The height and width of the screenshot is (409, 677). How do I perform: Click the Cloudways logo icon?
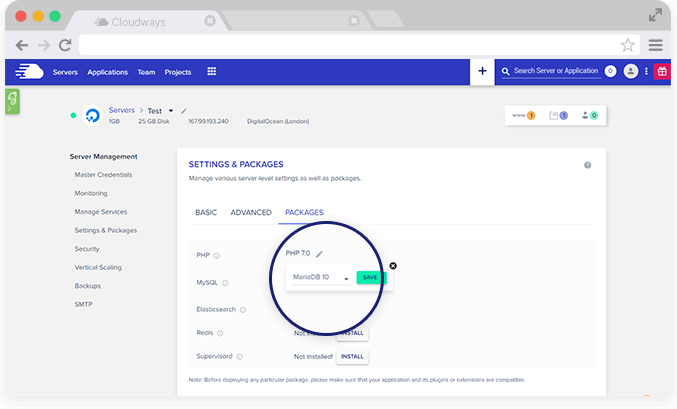tap(31, 71)
